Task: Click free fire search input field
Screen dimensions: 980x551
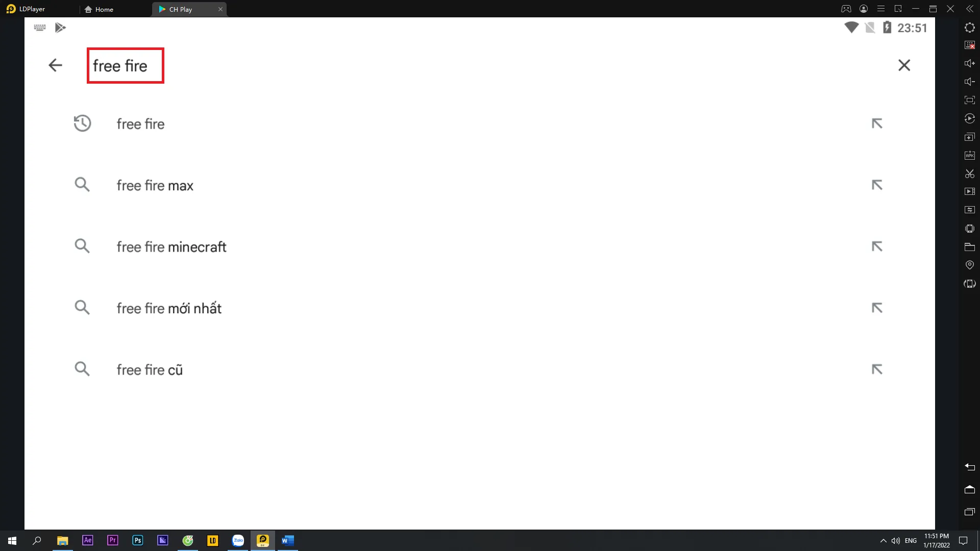Action: click(125, 65)
